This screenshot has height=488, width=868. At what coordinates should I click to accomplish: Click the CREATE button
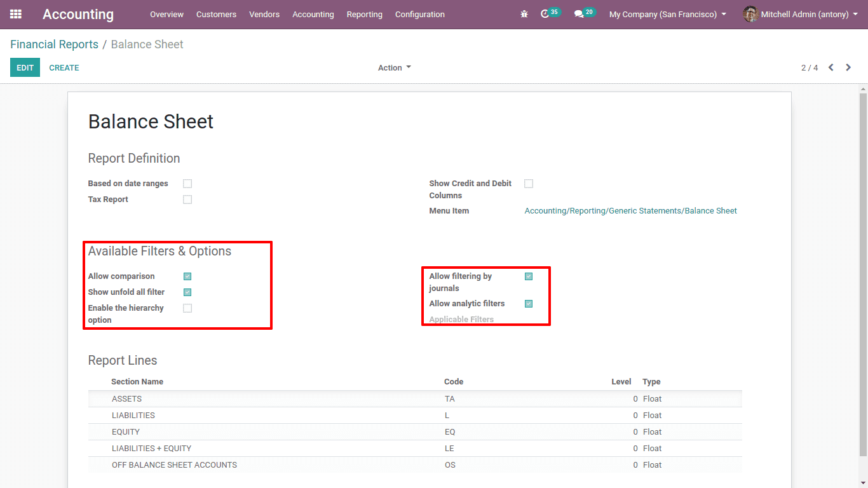point(64,67)
